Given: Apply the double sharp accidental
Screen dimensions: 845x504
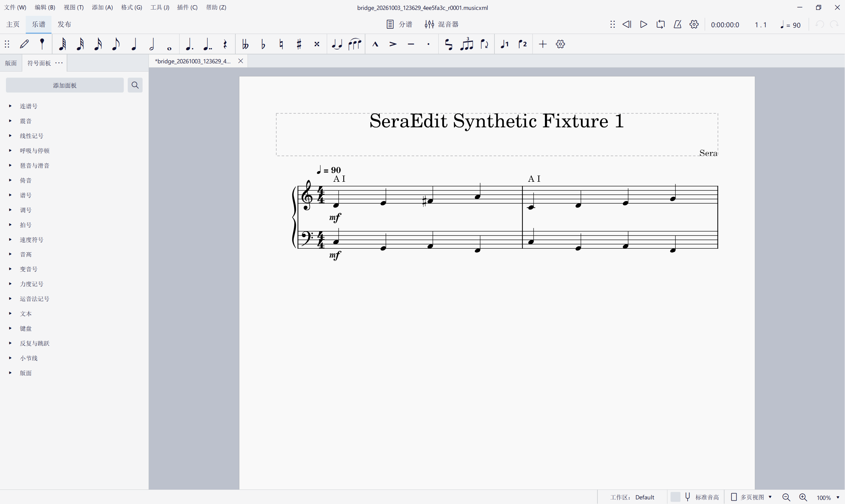Looking at the screenshot, I should [317, 44].
